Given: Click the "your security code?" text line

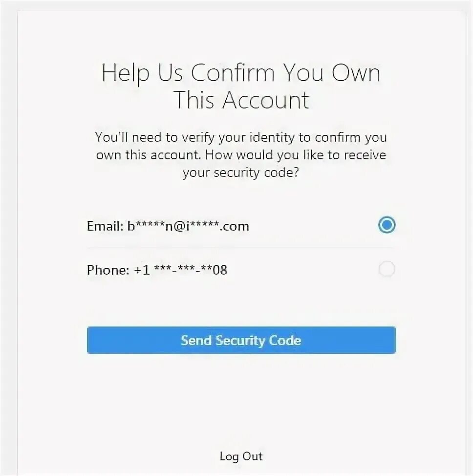Looking at the screenshot, I should (x=241, y=173).
